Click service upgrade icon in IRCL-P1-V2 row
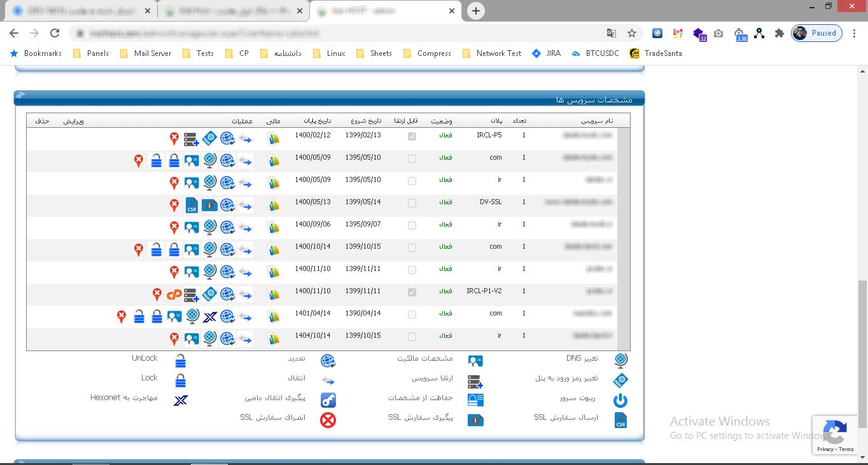This screenshot has width=868, height=465. click(192, 295)
